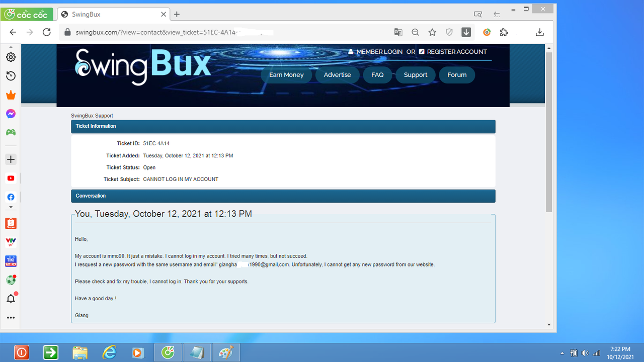Click the Conversation section header
Screen dimensions: 644x362
(283, 196)
